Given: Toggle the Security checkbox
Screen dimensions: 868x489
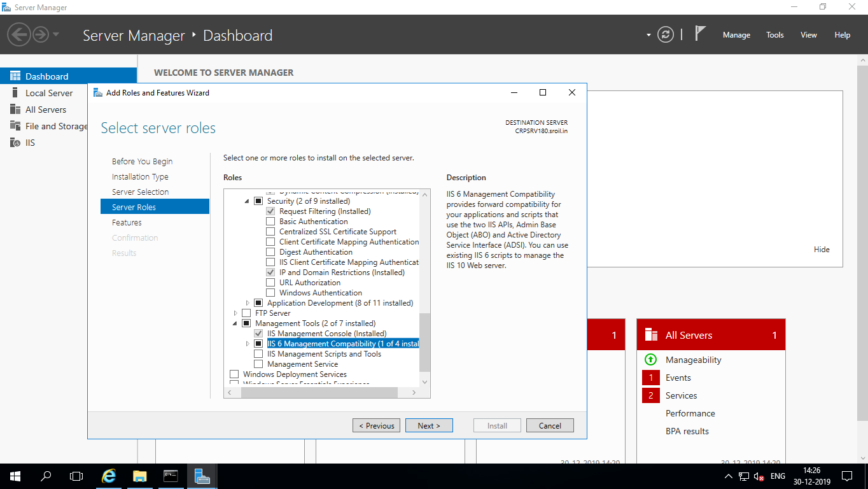Looking at the screenshot, I should click(x=258, y=201).
